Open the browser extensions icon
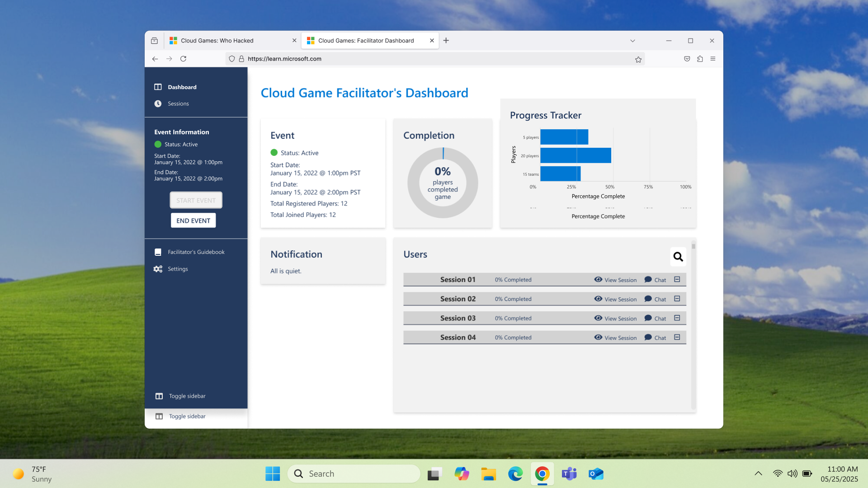 (700, 59)
